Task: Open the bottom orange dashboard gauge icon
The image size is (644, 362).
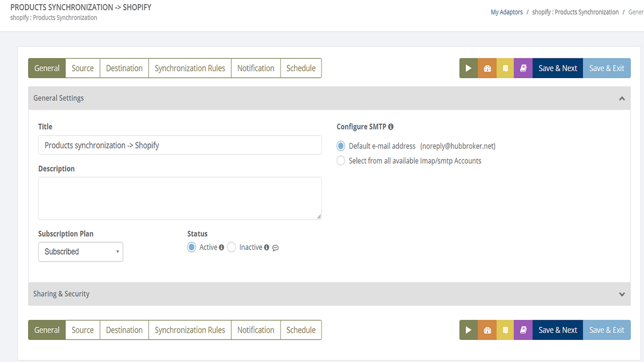Action: 487,330
